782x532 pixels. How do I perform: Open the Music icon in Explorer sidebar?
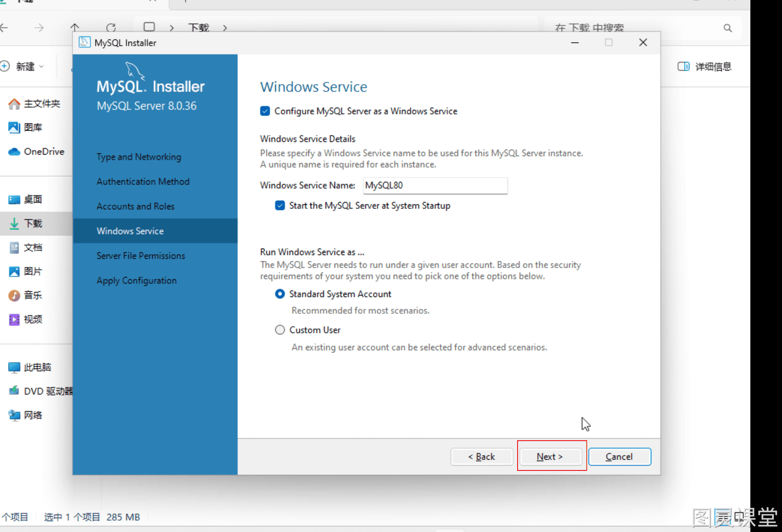(14, 295)
